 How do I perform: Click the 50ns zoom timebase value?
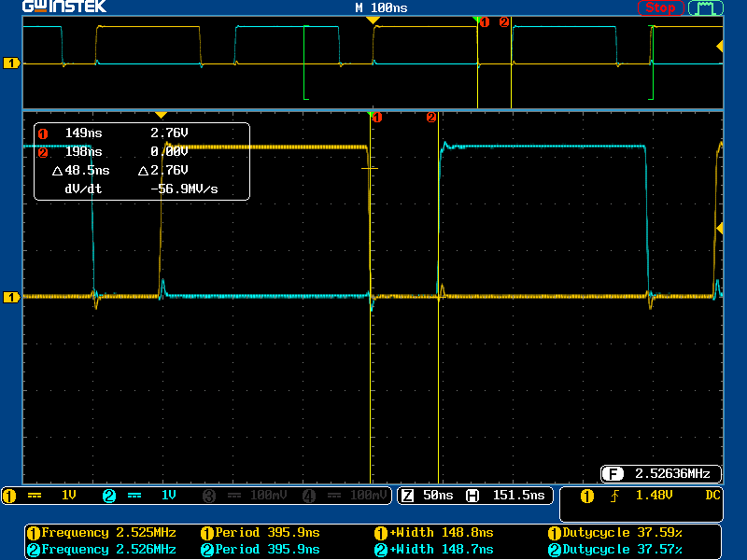[438, 496]
